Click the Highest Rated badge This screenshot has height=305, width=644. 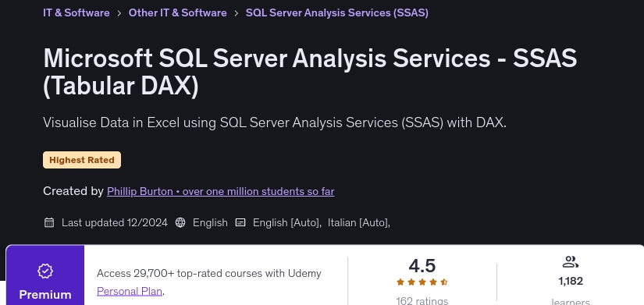(x=82, y=160)
